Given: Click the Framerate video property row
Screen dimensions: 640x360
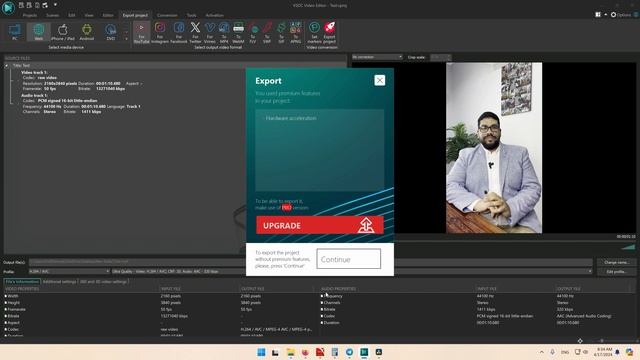Looking at the screenshot, I should click(x=159, y=309).
